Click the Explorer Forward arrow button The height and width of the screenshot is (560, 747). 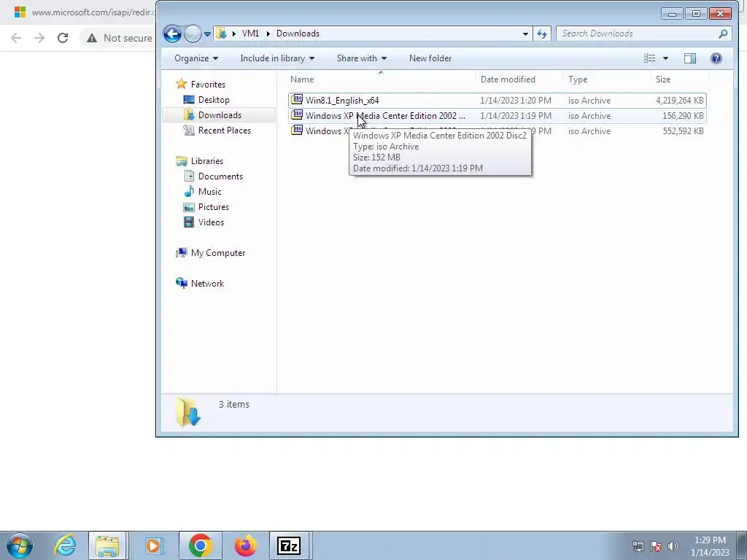point(193,34)
